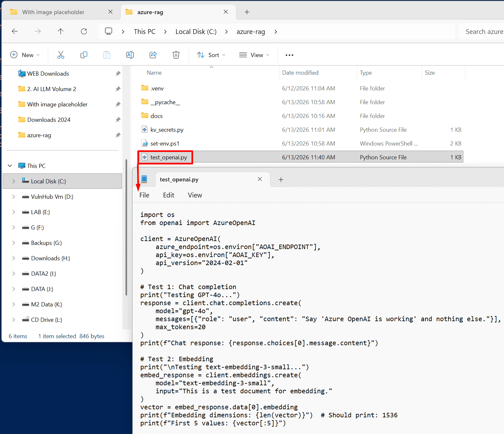The image size is (504, 434).
Task: Switch to With image placeholder tab
Action: [53, 12]
